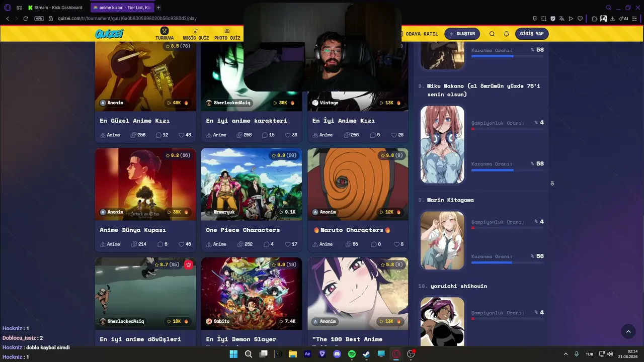Open the Quizei site search icon
Viewport: 644px width, 362px height.
492,34
